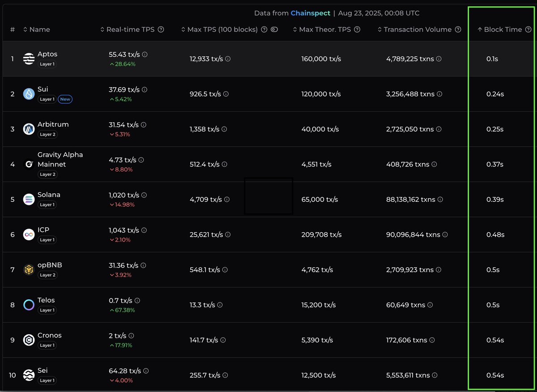Click info icon next to 12,933 tx/s
The height and width of the screenshot is (392, 537).
tap(228, 59)
